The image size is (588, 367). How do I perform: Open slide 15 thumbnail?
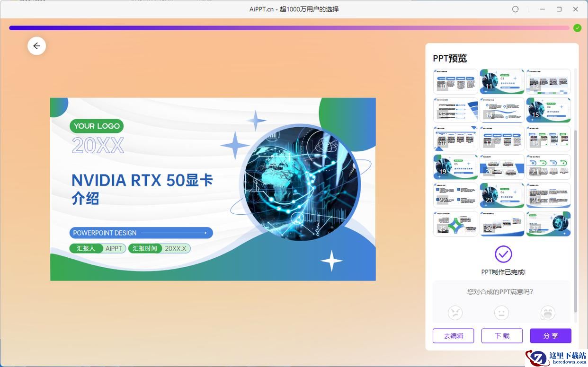point(548,110)
